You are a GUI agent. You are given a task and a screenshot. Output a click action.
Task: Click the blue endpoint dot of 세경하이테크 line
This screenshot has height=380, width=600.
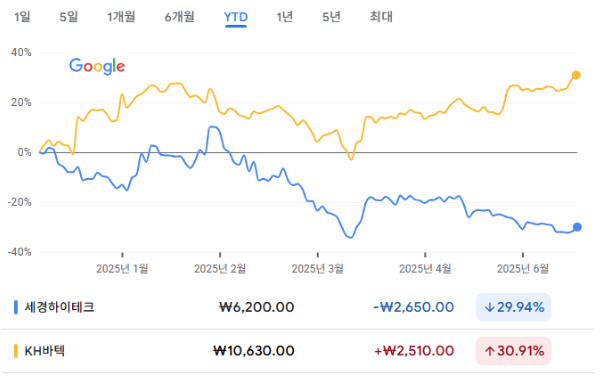click(x=577, y=227)
